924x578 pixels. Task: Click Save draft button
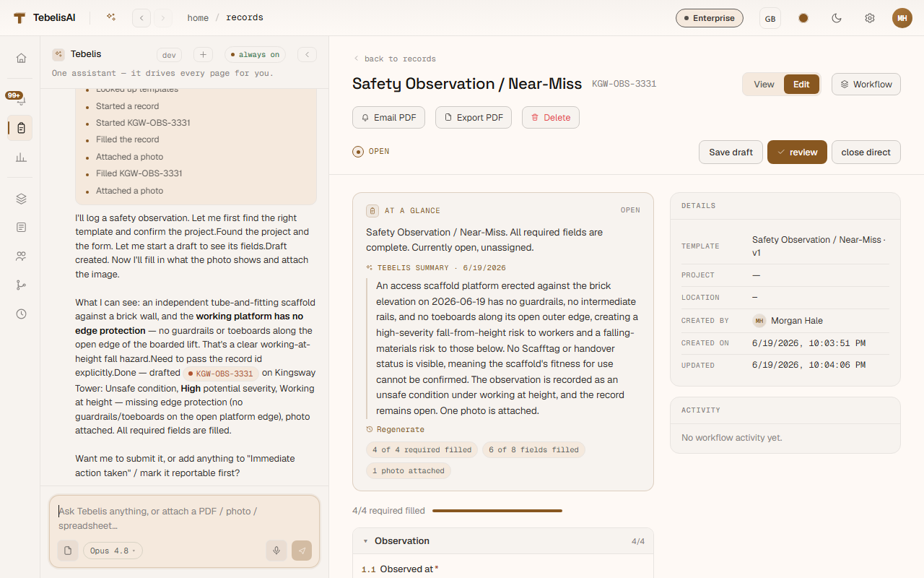point(731,152)
